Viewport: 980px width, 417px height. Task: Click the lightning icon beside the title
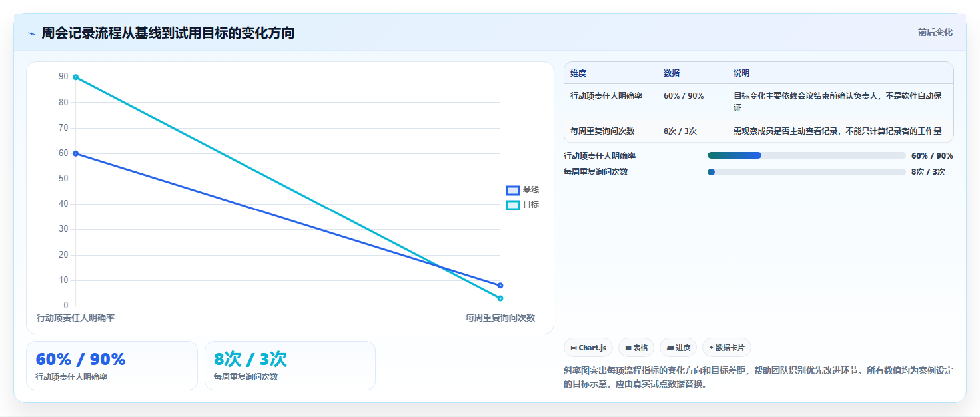(x=31, y=33)
